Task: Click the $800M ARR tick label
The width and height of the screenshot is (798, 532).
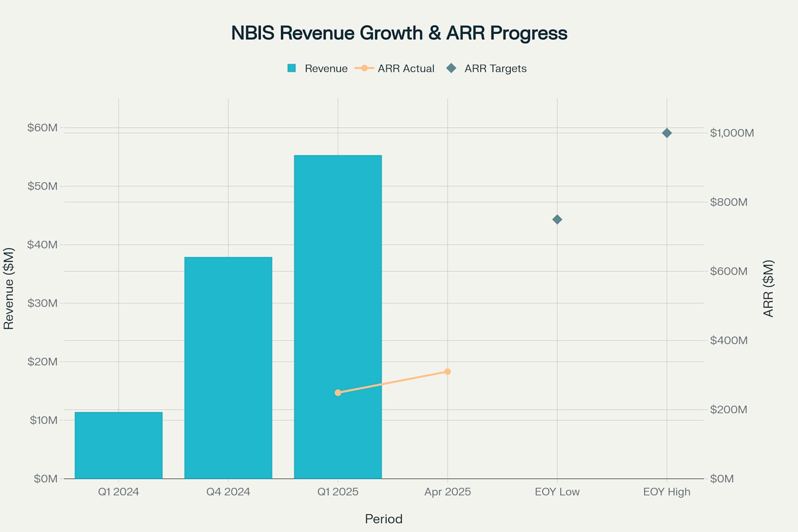Action: point(729,202)
